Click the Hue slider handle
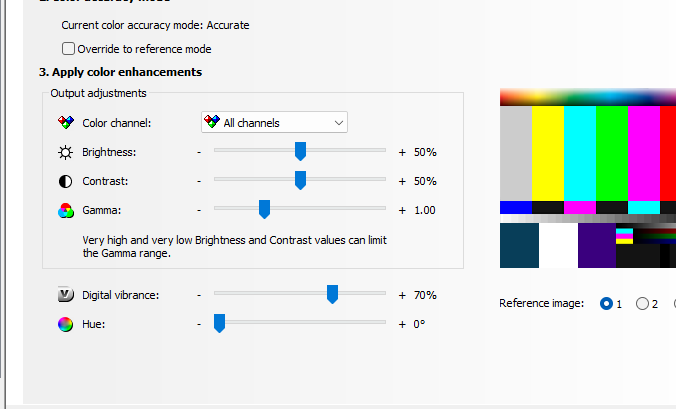This screenshot has width=676, height=409. point(219,323)
